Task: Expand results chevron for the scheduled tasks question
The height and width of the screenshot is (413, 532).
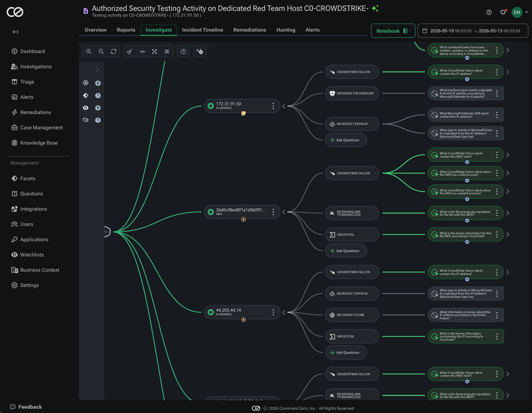Action: point(508,50)
